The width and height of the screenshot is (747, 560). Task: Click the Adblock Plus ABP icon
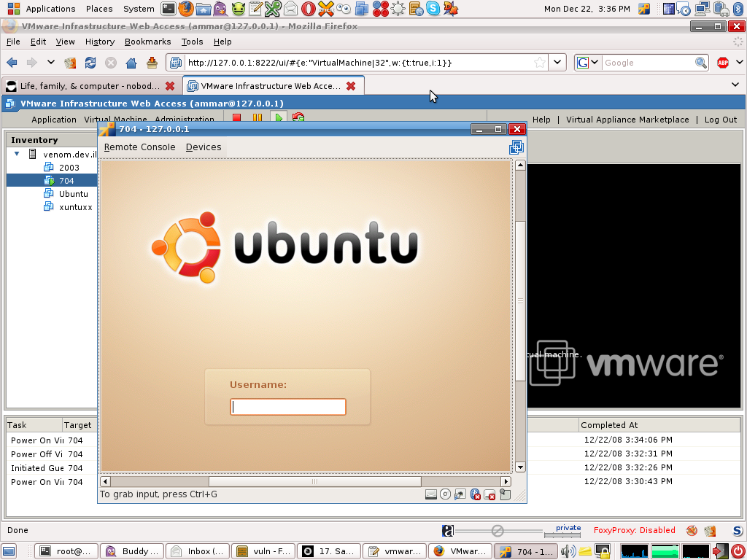[x=723, y=63]
